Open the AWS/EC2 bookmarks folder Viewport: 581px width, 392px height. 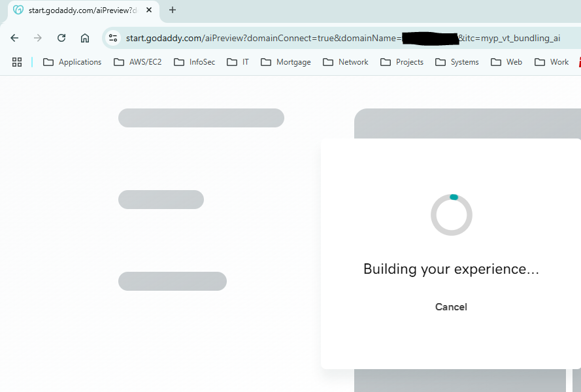tap(138, 62)
